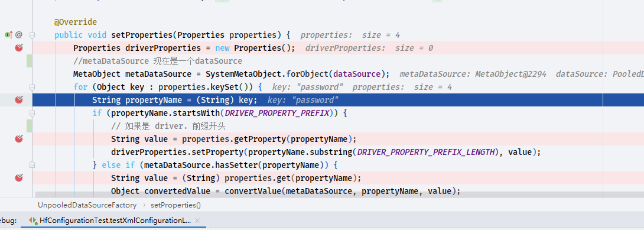Click the @ annotation gutter icon
Viewport: 644px width, 230px height.
[x=19, y=35]
